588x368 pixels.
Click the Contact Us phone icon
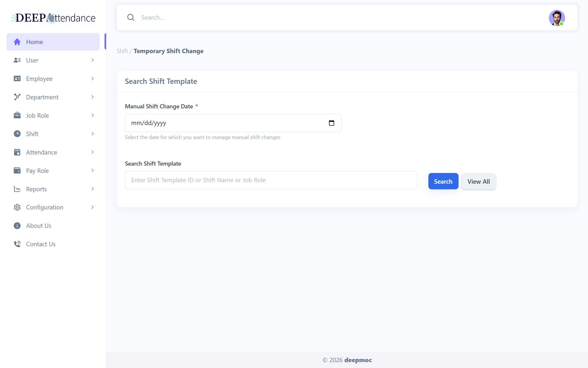click(x=17, y=244)
